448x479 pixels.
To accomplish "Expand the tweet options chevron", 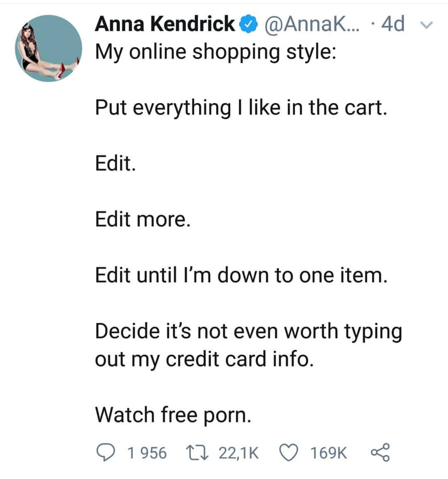I will pyautogui.click(x=428, y=24).
